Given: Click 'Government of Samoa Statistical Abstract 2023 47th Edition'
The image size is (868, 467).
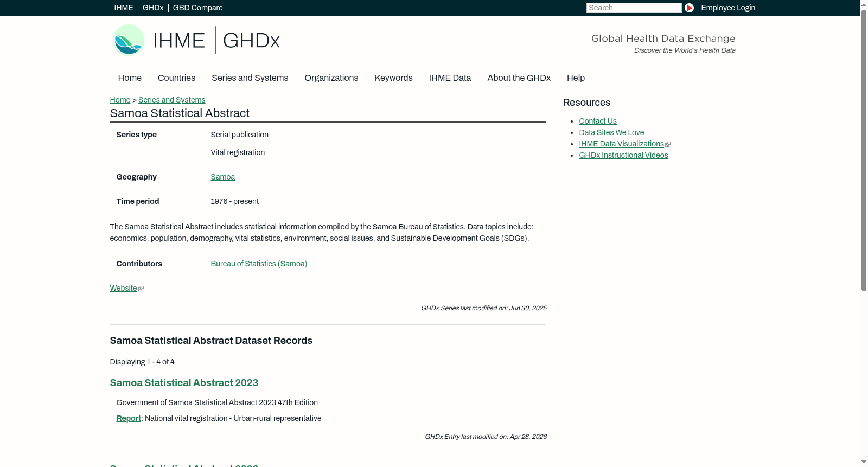Looking at the screenshot, I should (217, 402).
